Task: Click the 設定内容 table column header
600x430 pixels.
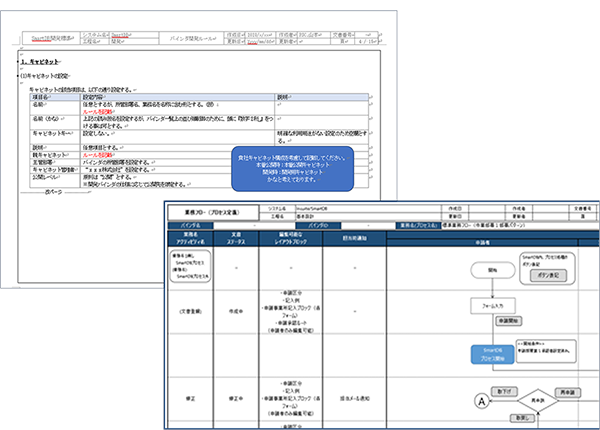Action: (x=96, y=96)
